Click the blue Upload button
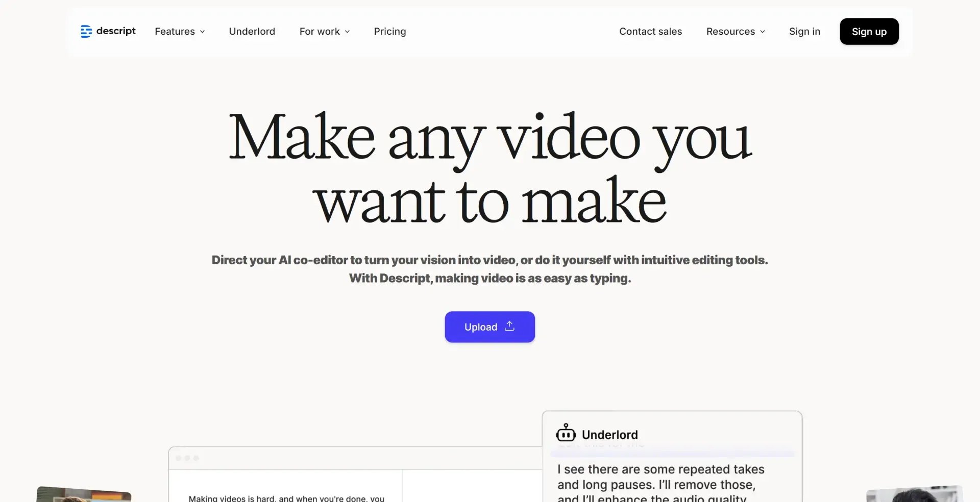Image resolution: width=980 pixels, height=502 pixels. pyautogui.click(x=489, y=327)
